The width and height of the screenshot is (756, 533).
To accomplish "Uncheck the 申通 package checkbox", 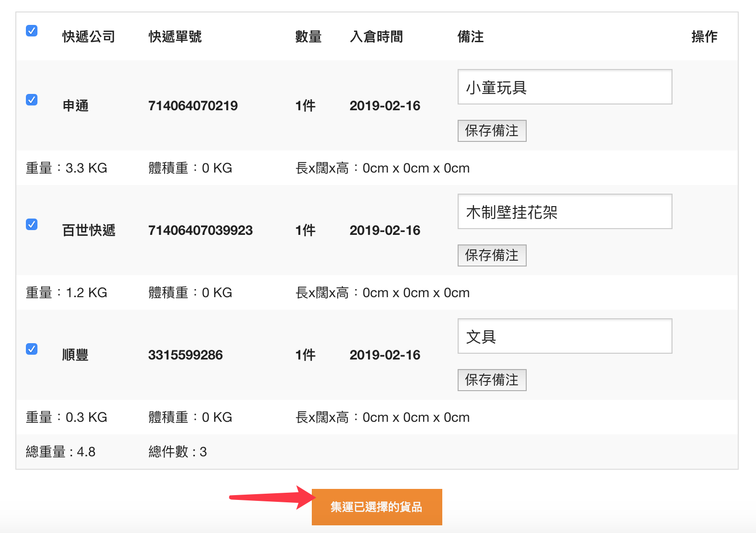I will (32, 100).
